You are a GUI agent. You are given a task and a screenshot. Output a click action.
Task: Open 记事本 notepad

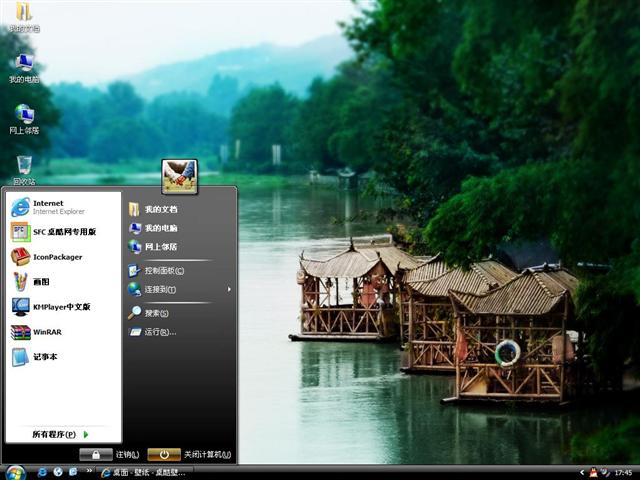pyautogui.click(x=64, y=357)
